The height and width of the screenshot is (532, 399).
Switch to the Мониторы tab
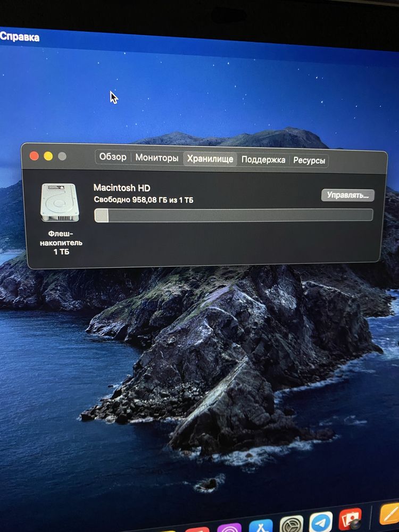[157, 158]
